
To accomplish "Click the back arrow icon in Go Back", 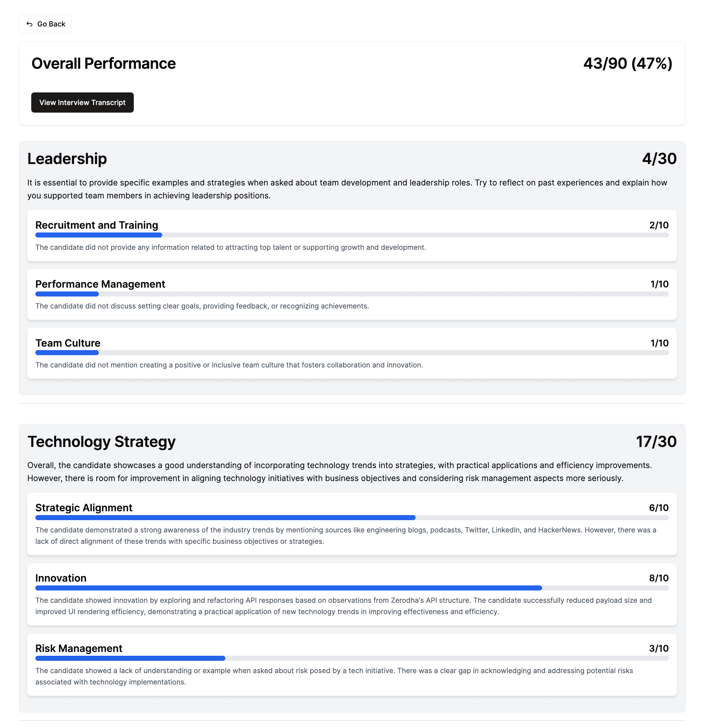I will click(x=30, y=24).
